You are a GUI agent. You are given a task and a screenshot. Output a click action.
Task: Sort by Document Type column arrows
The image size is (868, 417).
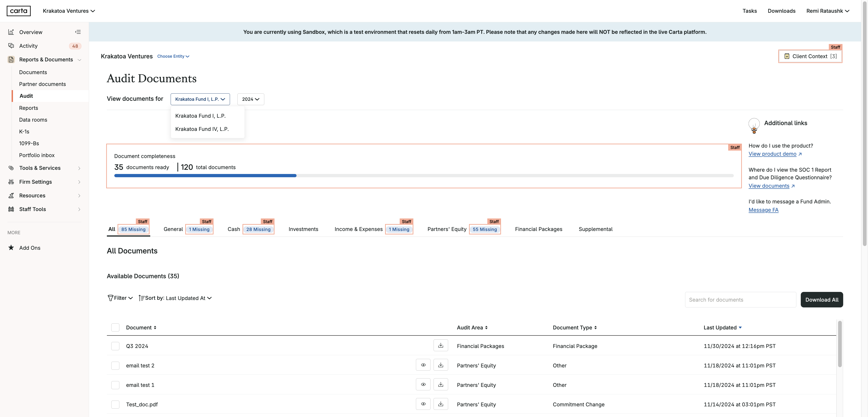coord(595,328)
